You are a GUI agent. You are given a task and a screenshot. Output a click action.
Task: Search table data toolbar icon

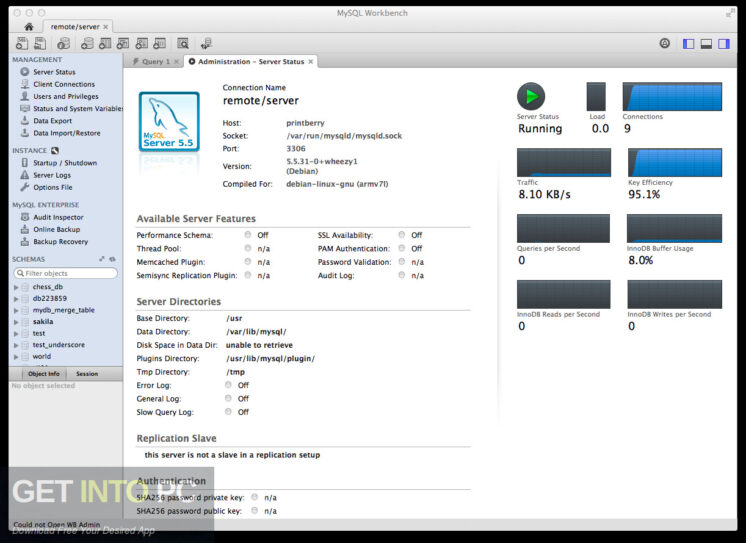[183, 44]
